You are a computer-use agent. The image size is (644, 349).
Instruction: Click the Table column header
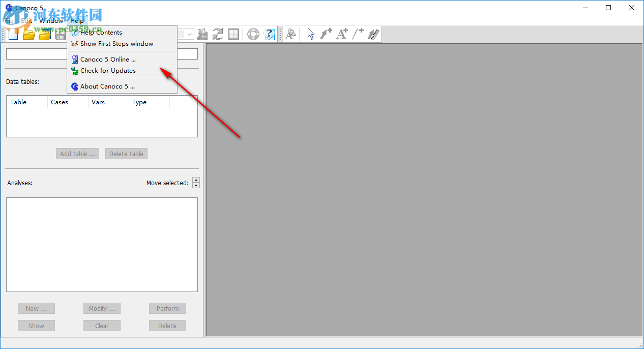tap(27, 102)
